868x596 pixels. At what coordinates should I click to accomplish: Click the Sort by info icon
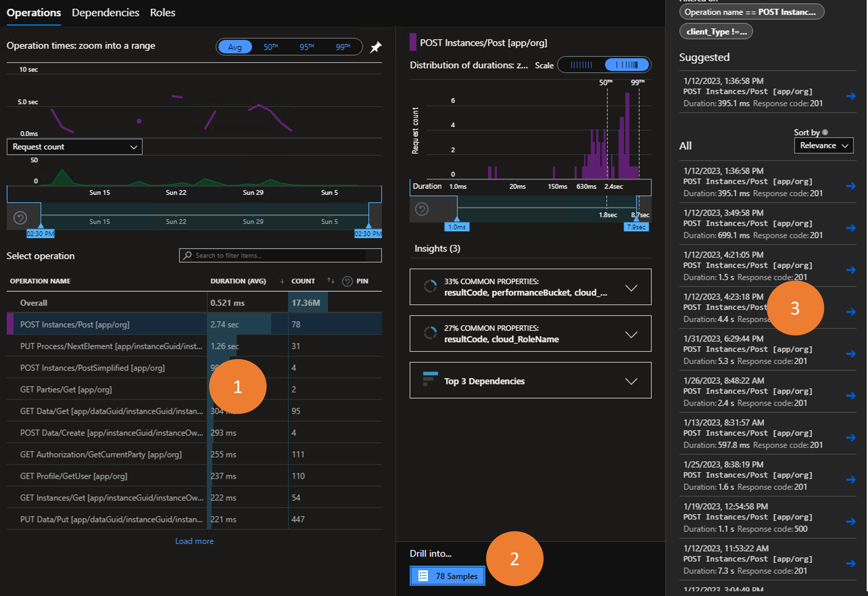[825, 132]
